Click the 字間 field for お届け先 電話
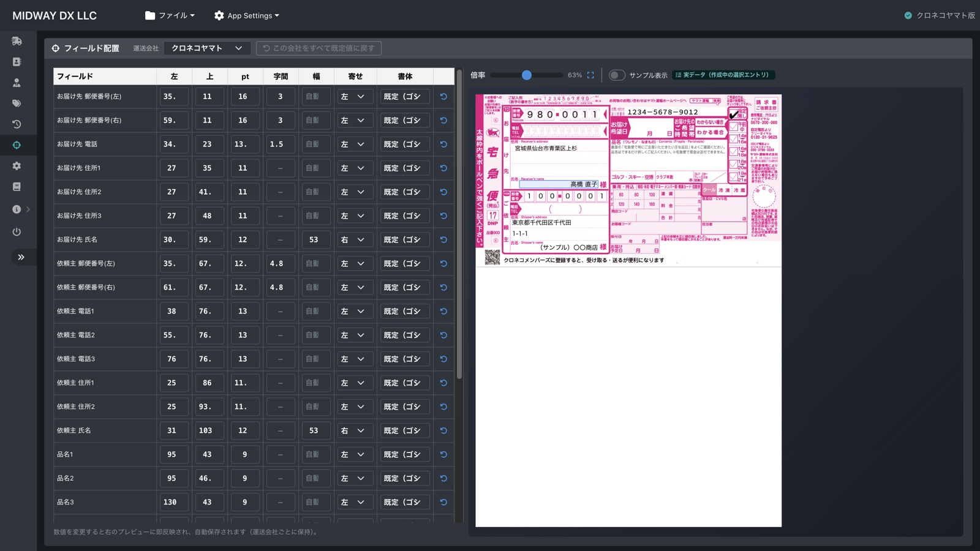This screenshot has height=551, width=980. (x=281, y=144)
